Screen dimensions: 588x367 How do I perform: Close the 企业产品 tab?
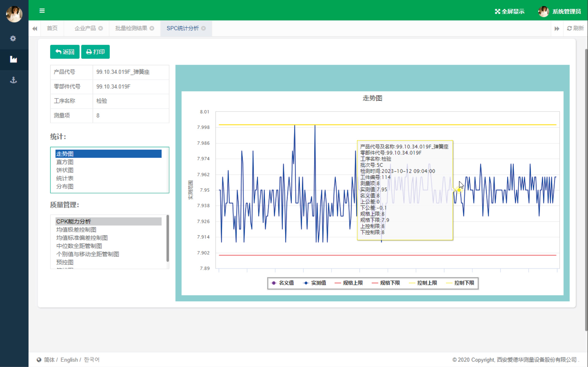(x=100, y=28)
